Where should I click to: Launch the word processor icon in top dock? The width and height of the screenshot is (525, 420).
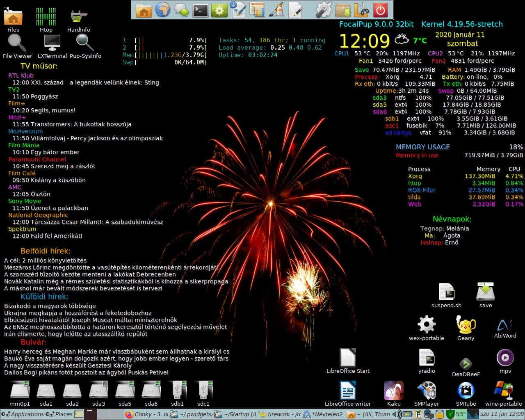(238, 10)
